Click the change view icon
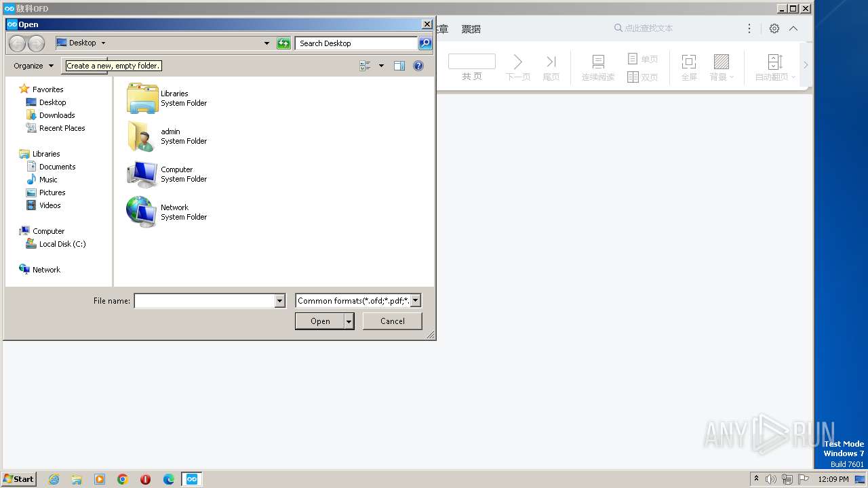The height and width of the screenshot is (488, 868). point(365,66)
